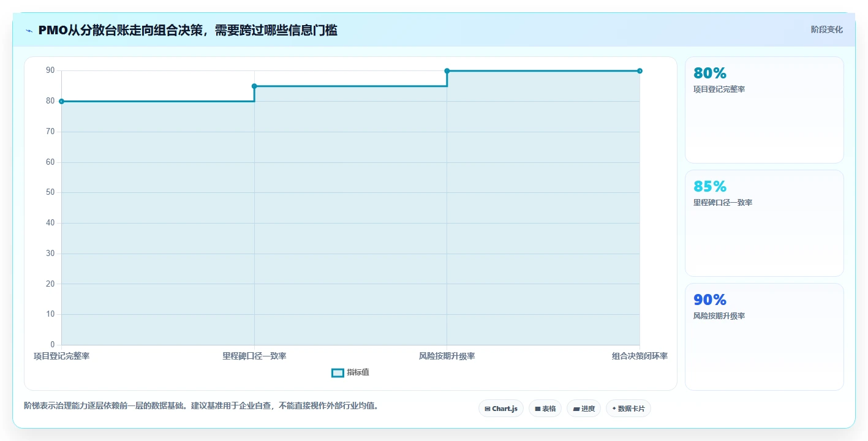Click the 80% value in the data card
Screen dimensions: 868x441
(710, 73)
